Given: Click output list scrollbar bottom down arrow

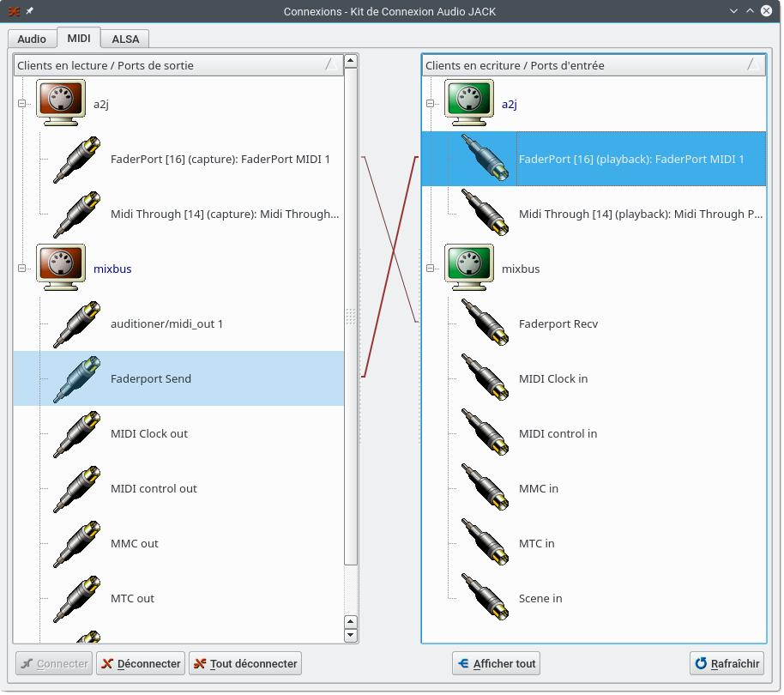Looking at the screenshot, I should point(351,636).
